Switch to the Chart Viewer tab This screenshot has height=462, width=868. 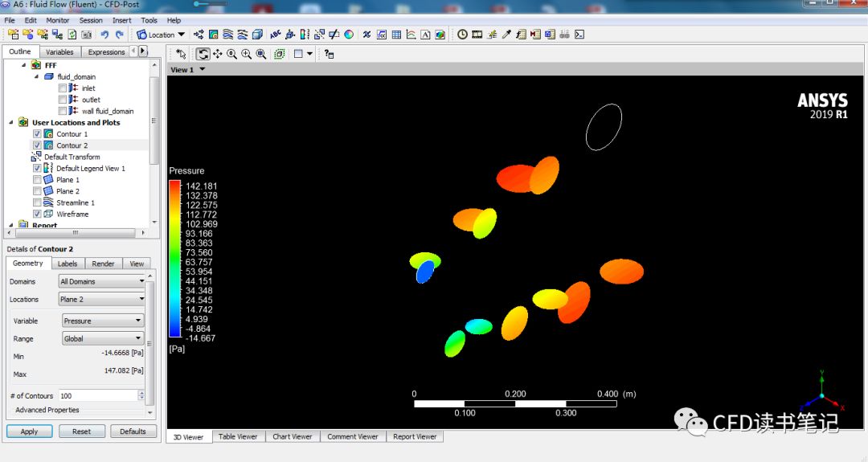tap(293, 436)
